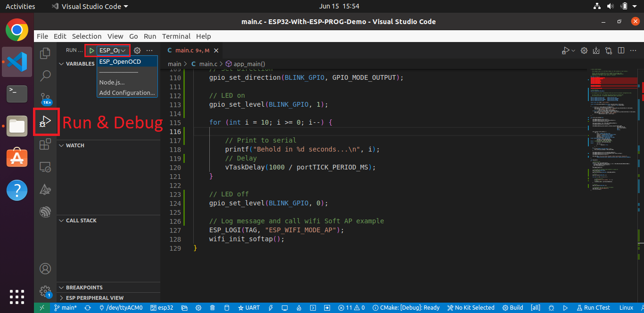644x313 pixels.
Task: Open the Terminal menu
Action: pos(176,36)
